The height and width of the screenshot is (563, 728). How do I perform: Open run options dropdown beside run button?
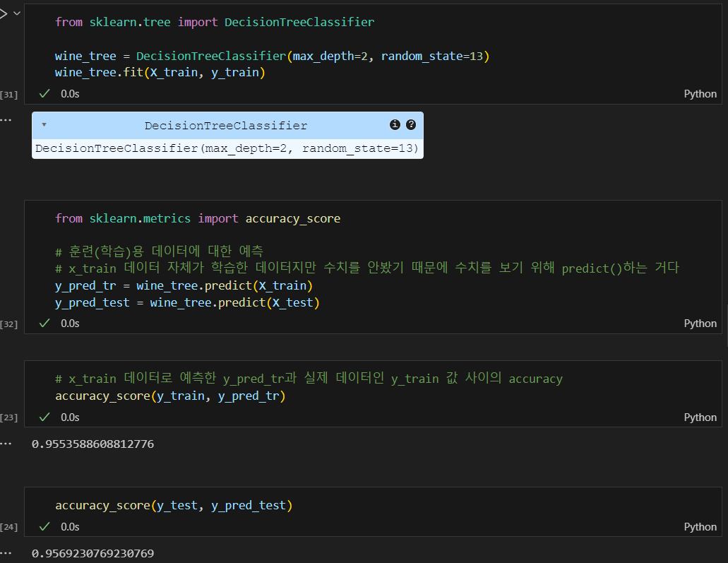17,13
